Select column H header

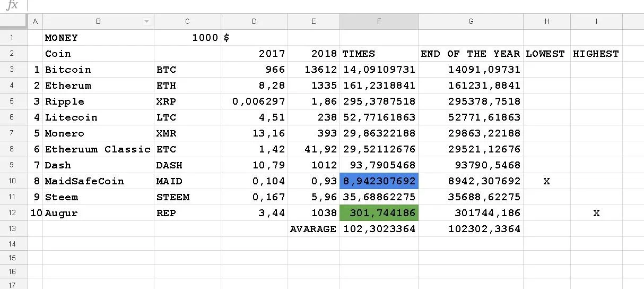(x=547, y=21)
